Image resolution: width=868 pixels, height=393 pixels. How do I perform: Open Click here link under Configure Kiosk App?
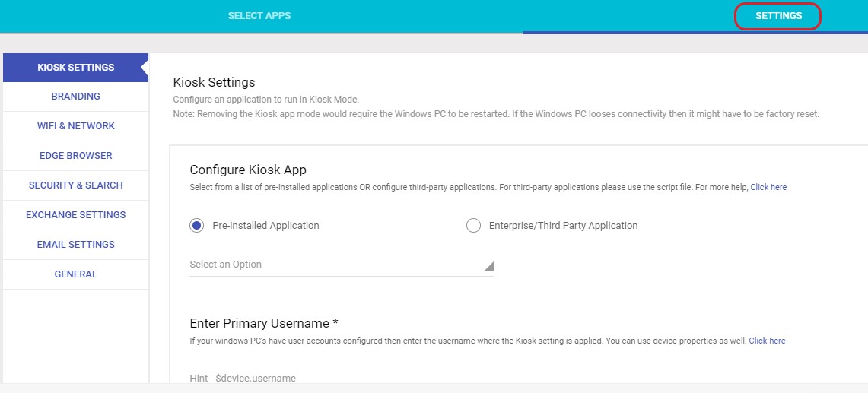(x=768, y=187)
